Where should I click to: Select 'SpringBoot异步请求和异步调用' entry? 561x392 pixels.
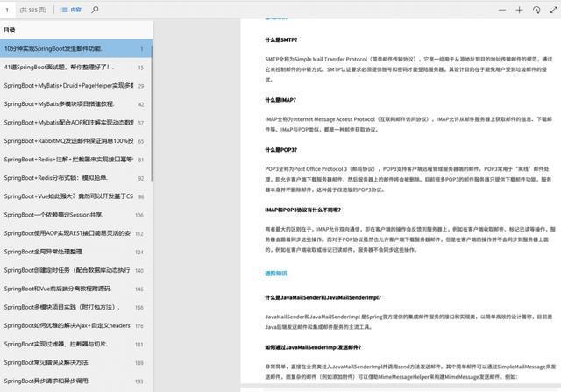coord(76,381)
